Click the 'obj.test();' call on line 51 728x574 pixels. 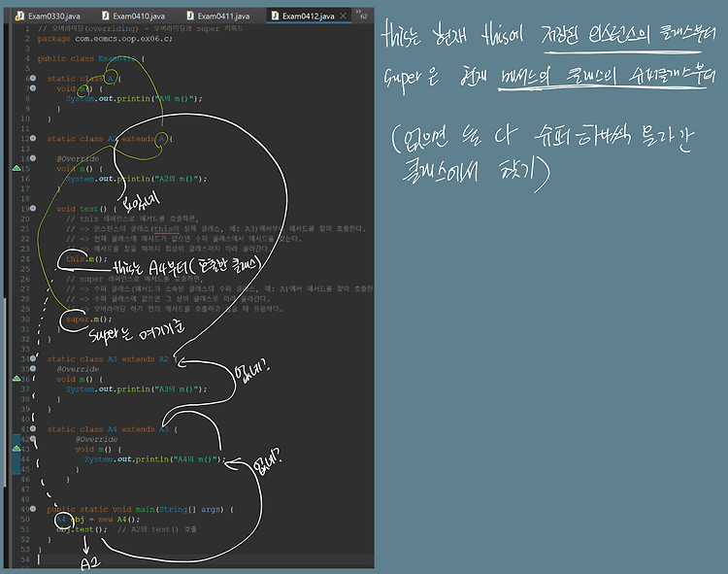tap(82, 529)
